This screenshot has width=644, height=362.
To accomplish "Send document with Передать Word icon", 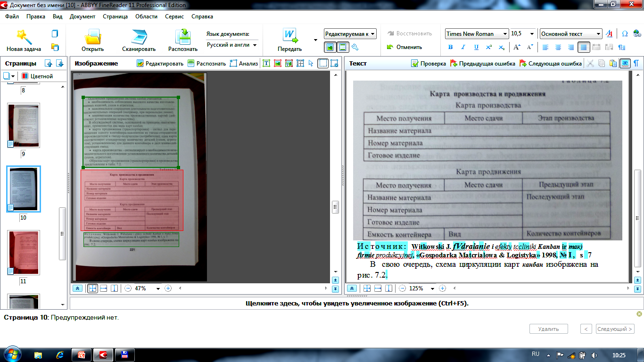I will tap(290, 36).
